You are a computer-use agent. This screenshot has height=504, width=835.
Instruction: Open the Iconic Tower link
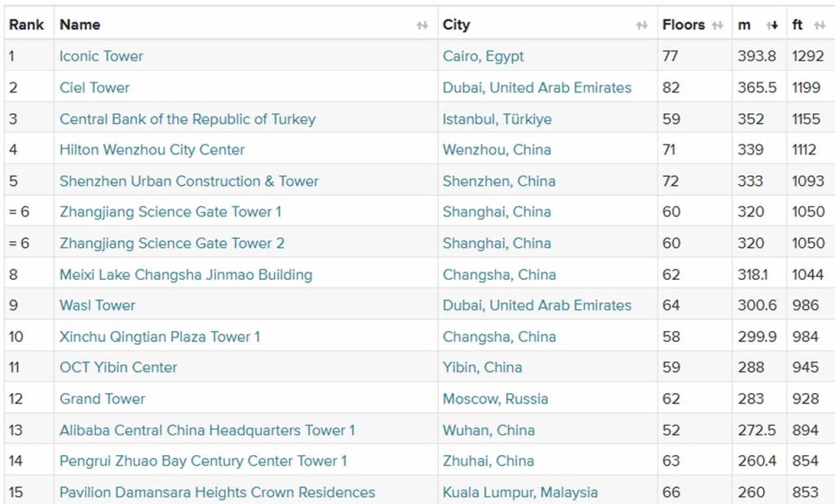click(101, 56)
